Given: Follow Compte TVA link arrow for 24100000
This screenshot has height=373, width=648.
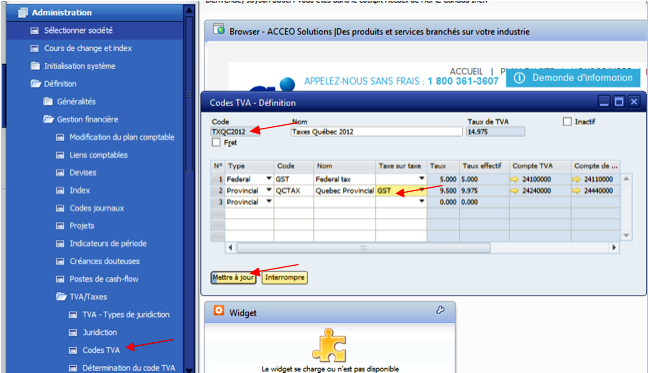Looking at the screenshot, I should pyautogui.click(x=515, y=179).
